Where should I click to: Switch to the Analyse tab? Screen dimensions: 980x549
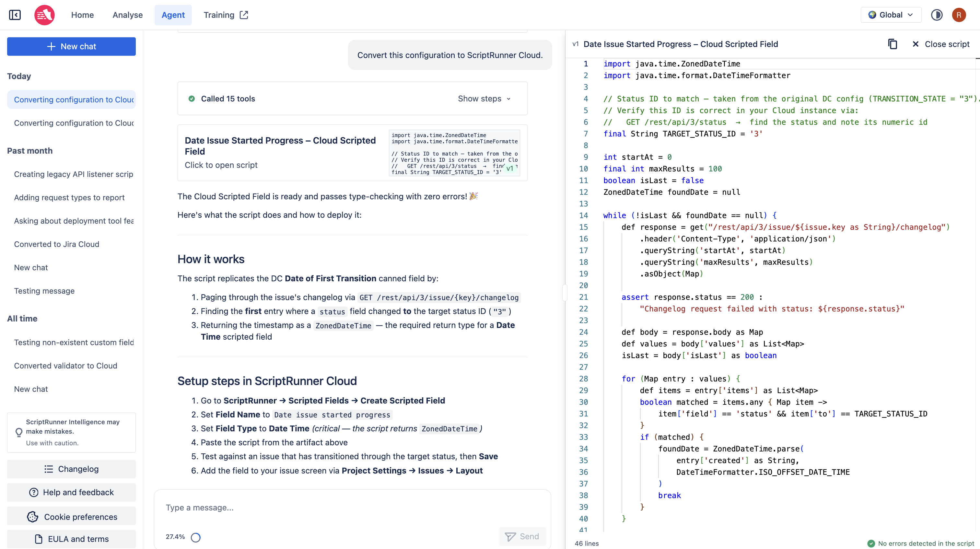[127, 15]
